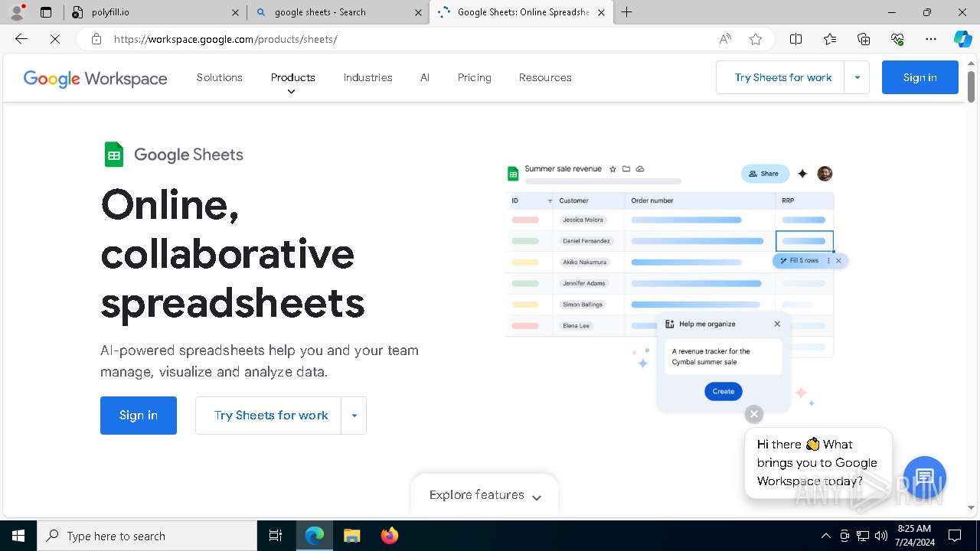
Task: Open the Pricing page
Action: (475, 77)
